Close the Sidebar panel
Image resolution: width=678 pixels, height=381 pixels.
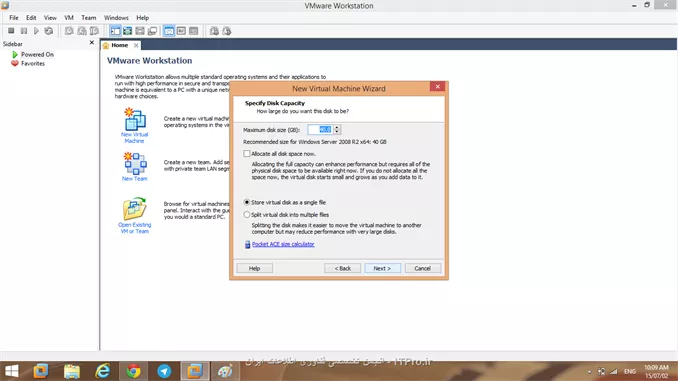[x=92, y=42]
